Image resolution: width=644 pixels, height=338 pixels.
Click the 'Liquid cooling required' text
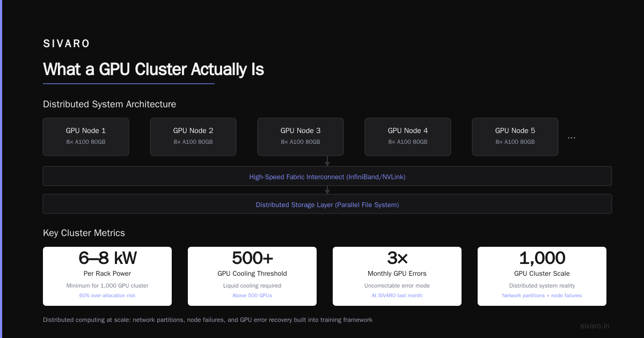(252, 285)
